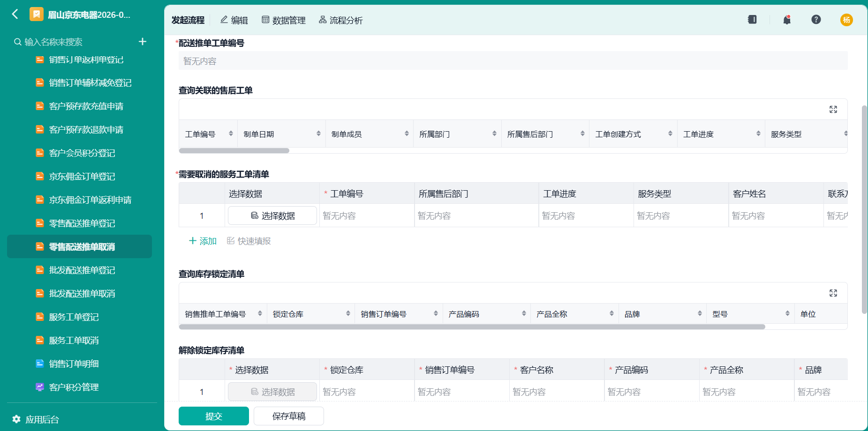This screenshot has height=431, width=868.
Task: Select 客户预存款退款申请 in sidebar
Action: [79, 129]
